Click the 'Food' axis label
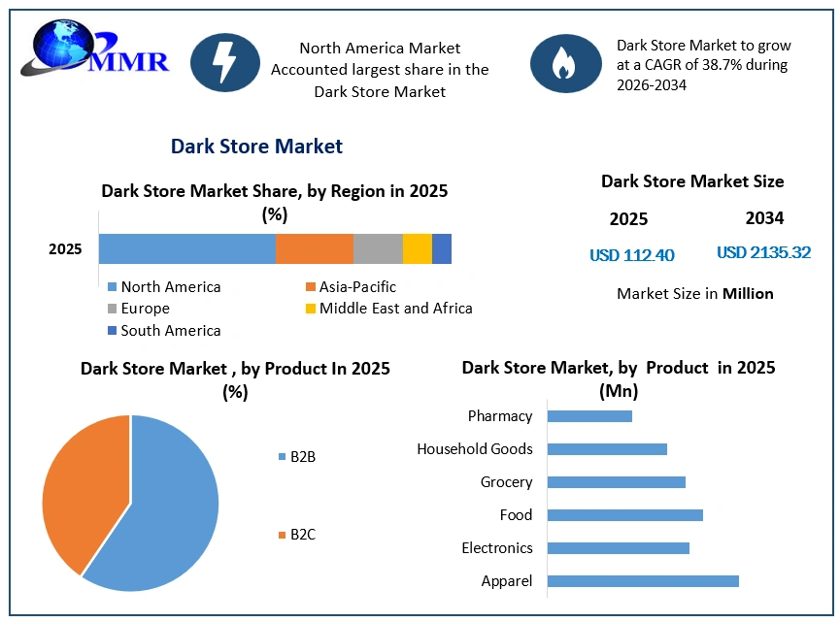The image size is (840, 622). (516, 515)
